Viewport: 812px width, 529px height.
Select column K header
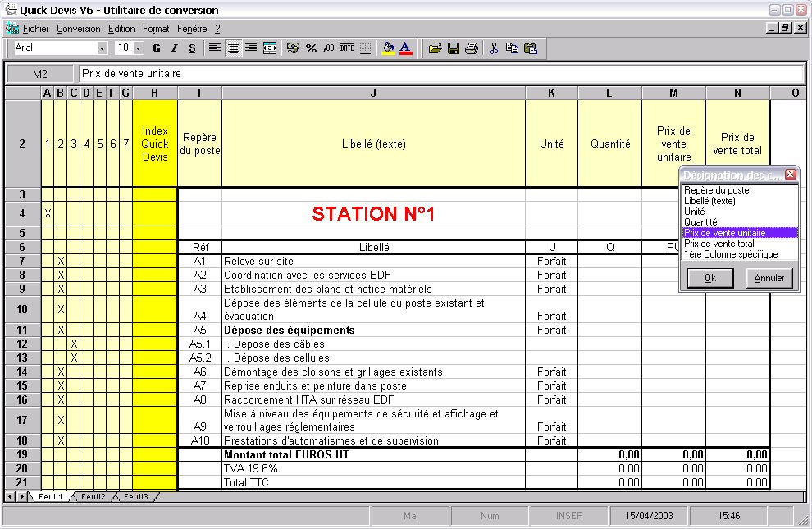pyautogui.click(x=551, y=93)
